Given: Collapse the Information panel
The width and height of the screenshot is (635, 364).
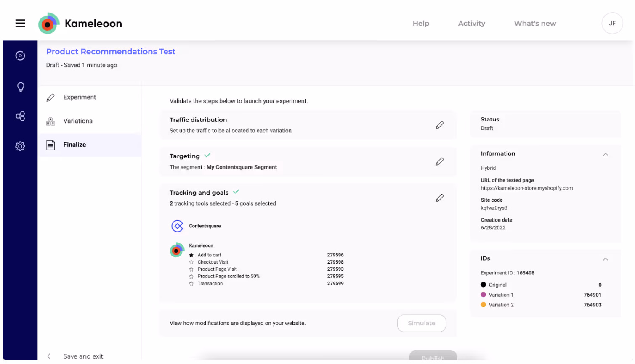Looking at the screenshot, I should click(x=605, y=154).
